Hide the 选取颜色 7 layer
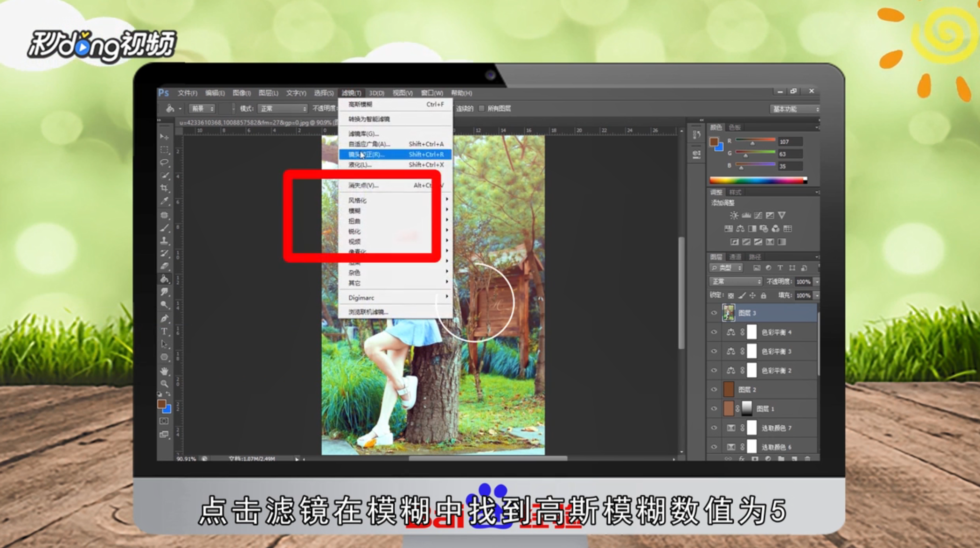 tap(714, 428)
